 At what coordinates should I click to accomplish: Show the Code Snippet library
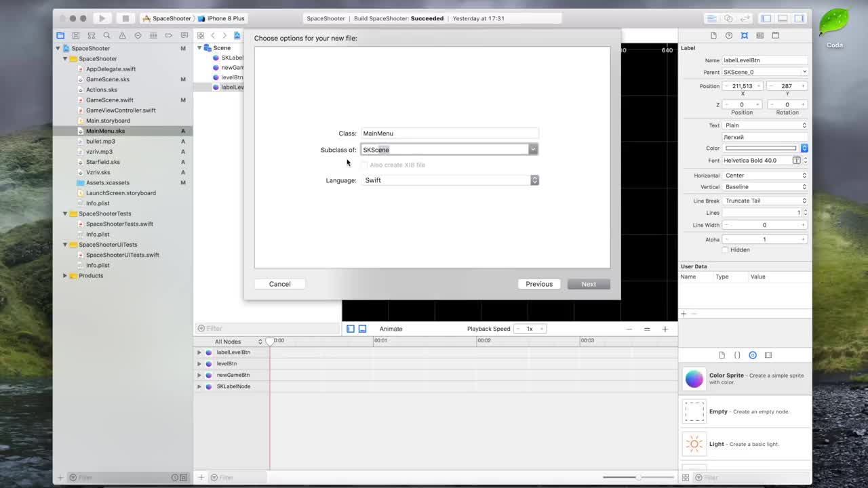coord(737,355)
